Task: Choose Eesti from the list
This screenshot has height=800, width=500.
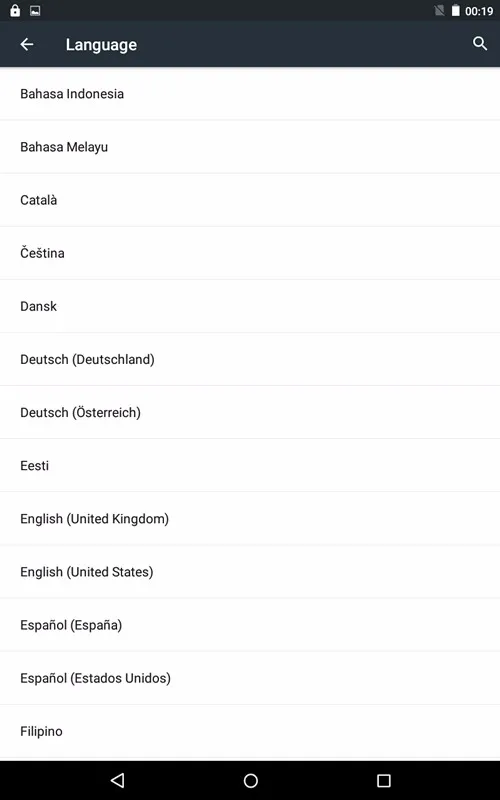Action: 250,465
